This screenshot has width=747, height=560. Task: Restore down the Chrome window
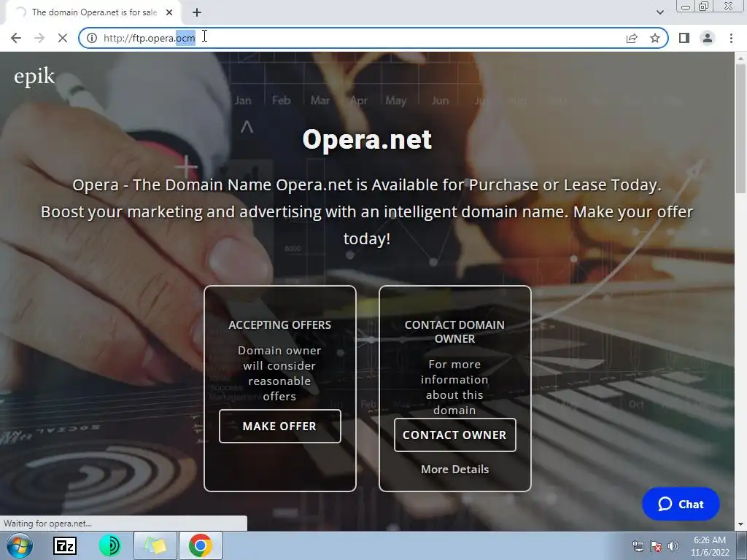pyautogui.click(x=704, y=6)
